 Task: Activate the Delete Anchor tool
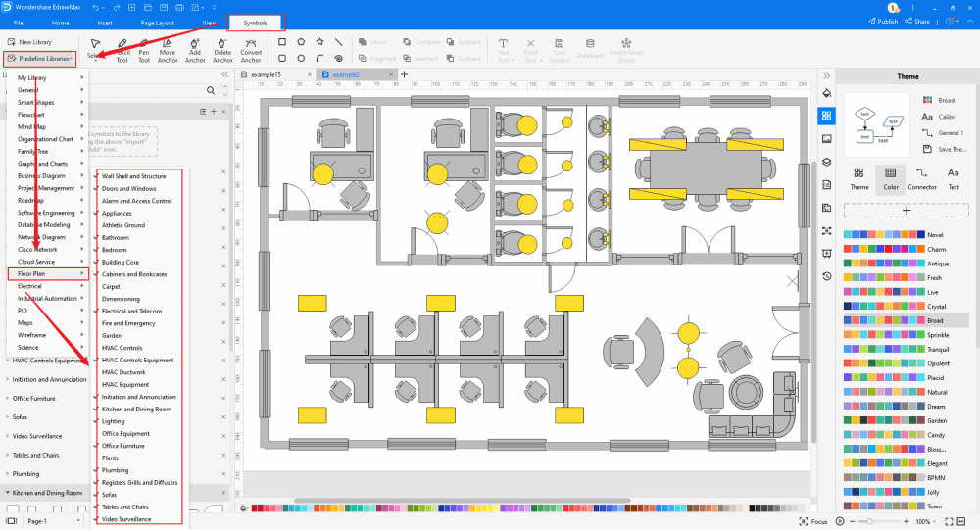222,49
